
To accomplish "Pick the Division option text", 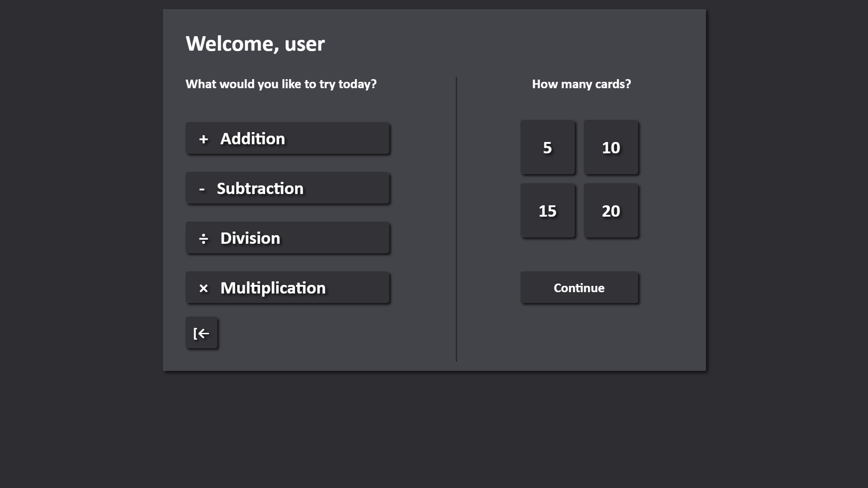I will tap(250, 238).
